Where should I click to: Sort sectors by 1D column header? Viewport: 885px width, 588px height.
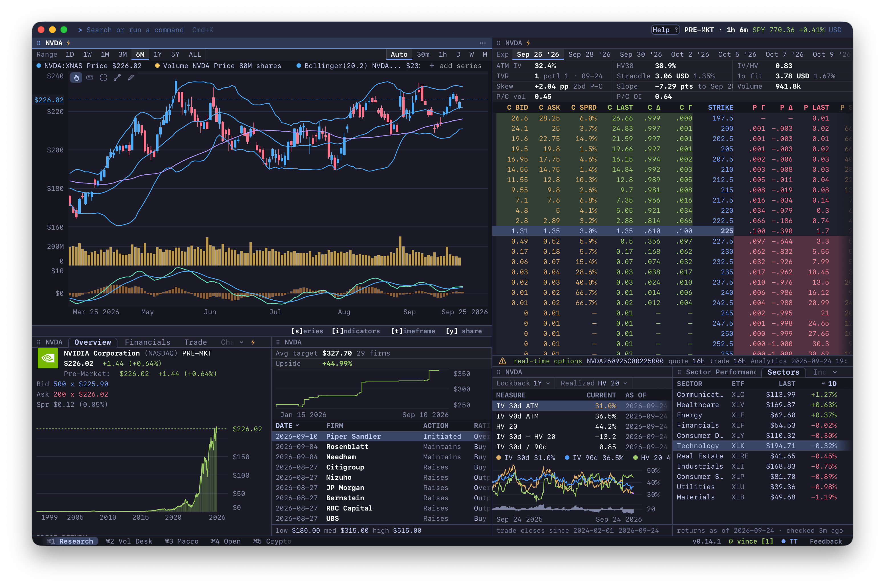pos(829,384)
